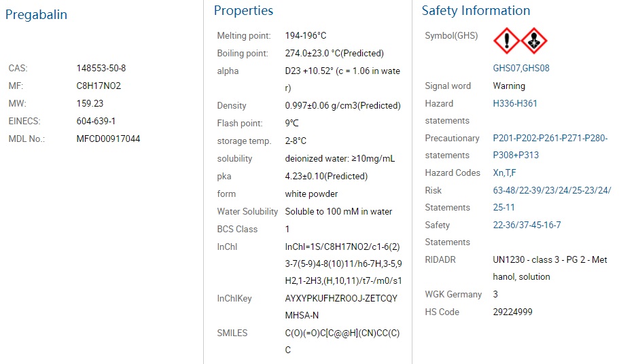Open the GHS07,GHS08 link
619x364 pixels.
521,68
